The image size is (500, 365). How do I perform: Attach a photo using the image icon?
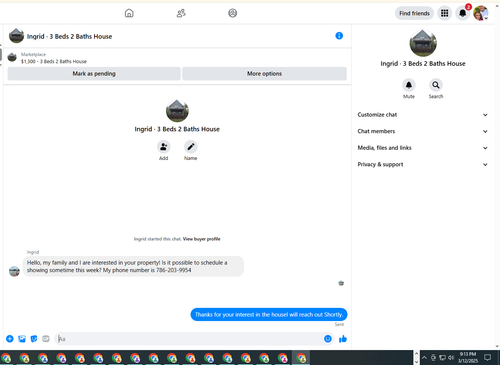click(x=22, y=339)
